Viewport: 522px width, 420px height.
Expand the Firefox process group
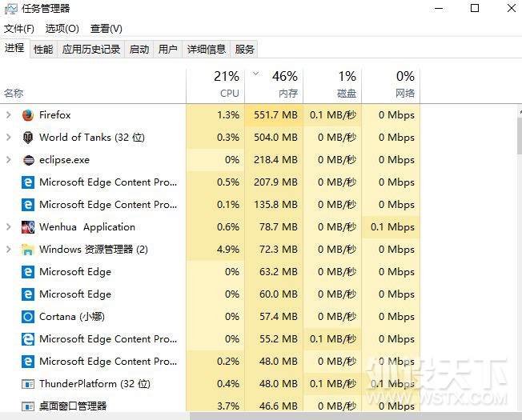coord(9,115)
